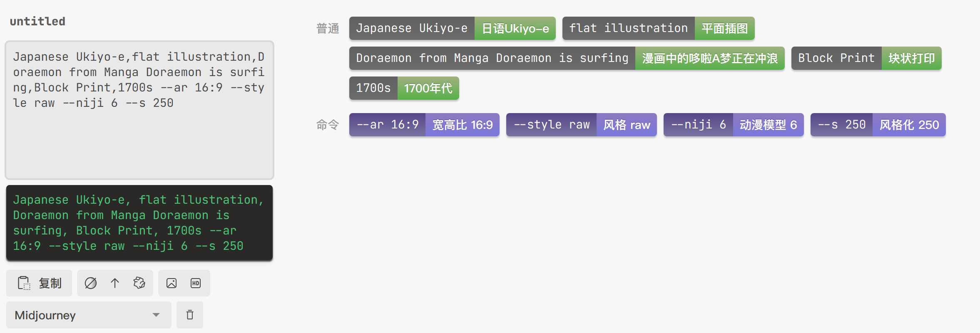The width and height of the screenshot is (980, 333).
Task: Click the 动漫模型 6 translation label
Action: tap(768, 125)
